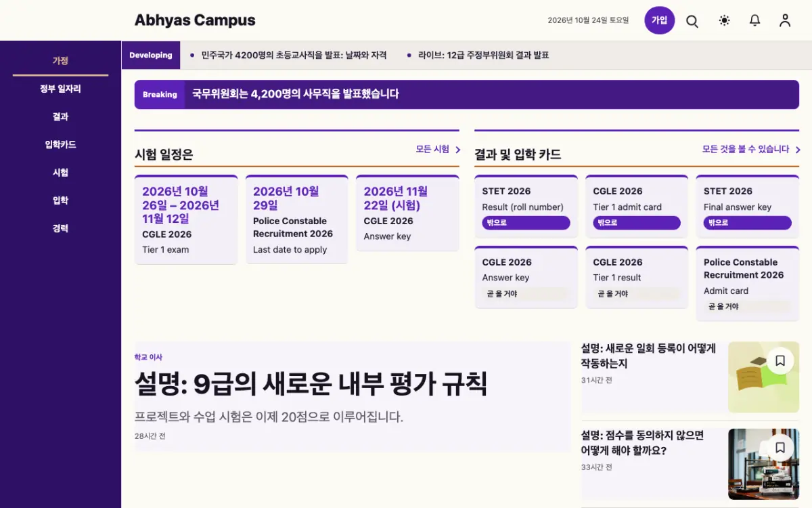Select 가정 in the sidebar

point(60,60)
